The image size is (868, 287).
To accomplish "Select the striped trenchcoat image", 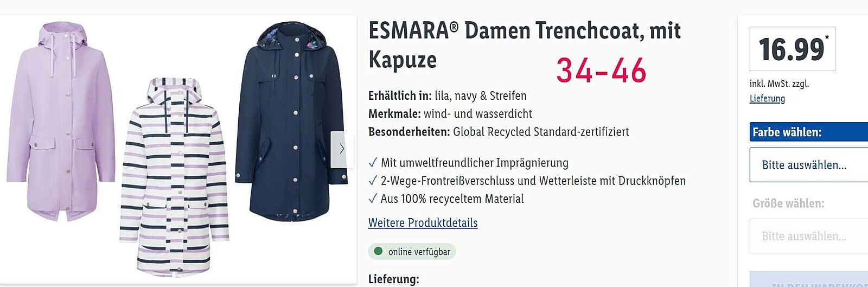I will (x=174, y=177).
